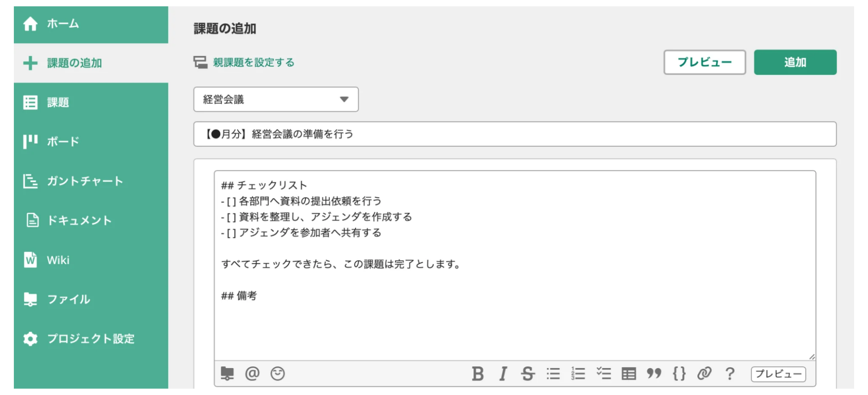Open the ドキュメント menu item

point(91,220)
